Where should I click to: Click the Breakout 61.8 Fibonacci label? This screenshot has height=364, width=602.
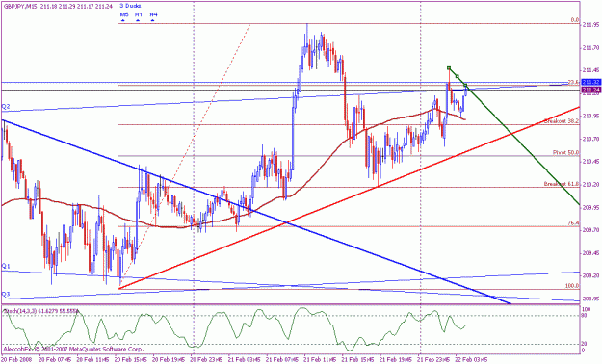coord(562,184)
